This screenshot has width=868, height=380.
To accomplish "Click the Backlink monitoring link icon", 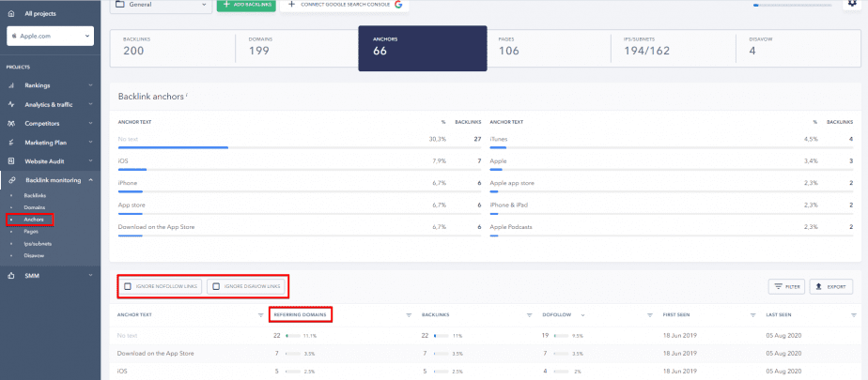I will point(11,180).
